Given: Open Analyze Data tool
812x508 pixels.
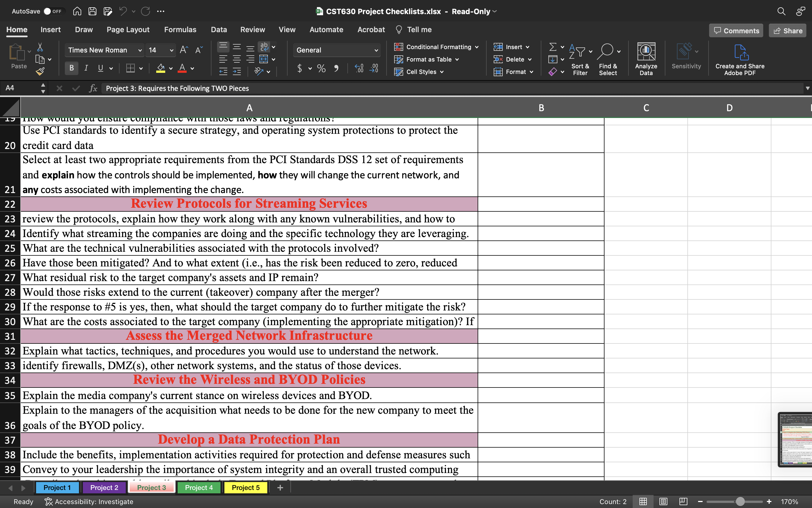Looking at the screenshot, I should click(x=646, y=59).
